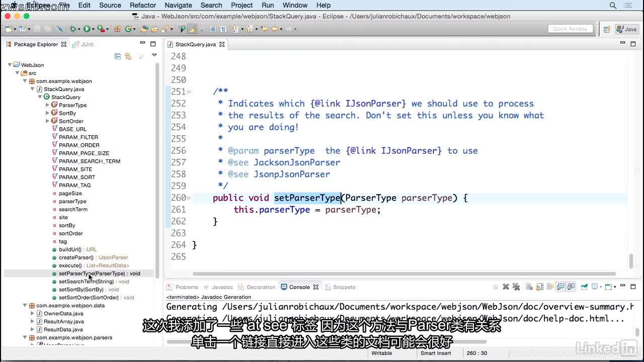Click the New Java Class toolbar icon
This screenshot has height=362, width=644.
tap(128, 29)
